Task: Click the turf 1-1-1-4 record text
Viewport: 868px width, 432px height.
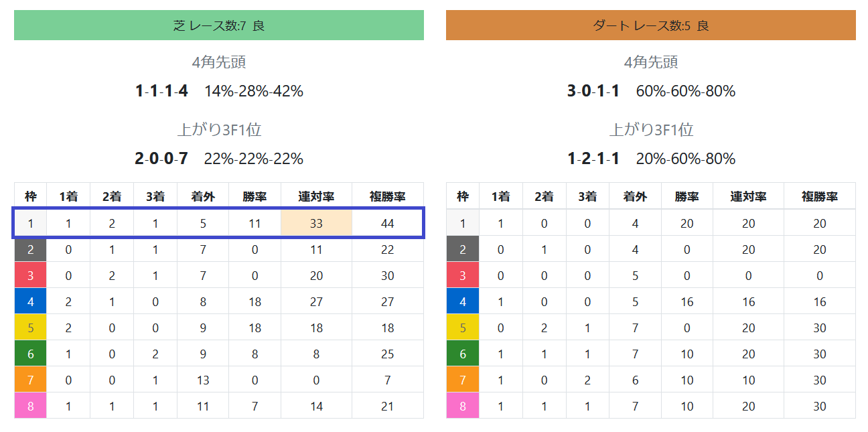Action: pyautogui.click(x=161, y=91)
